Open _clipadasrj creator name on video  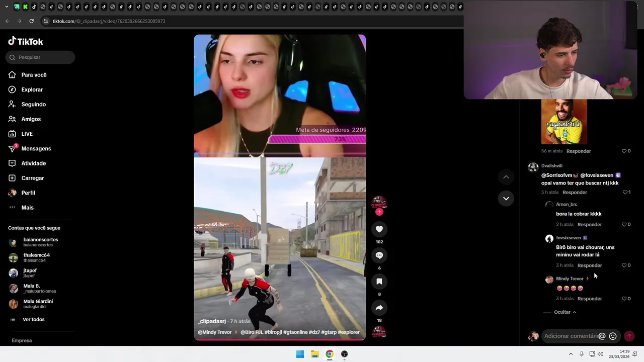[212, 321]
